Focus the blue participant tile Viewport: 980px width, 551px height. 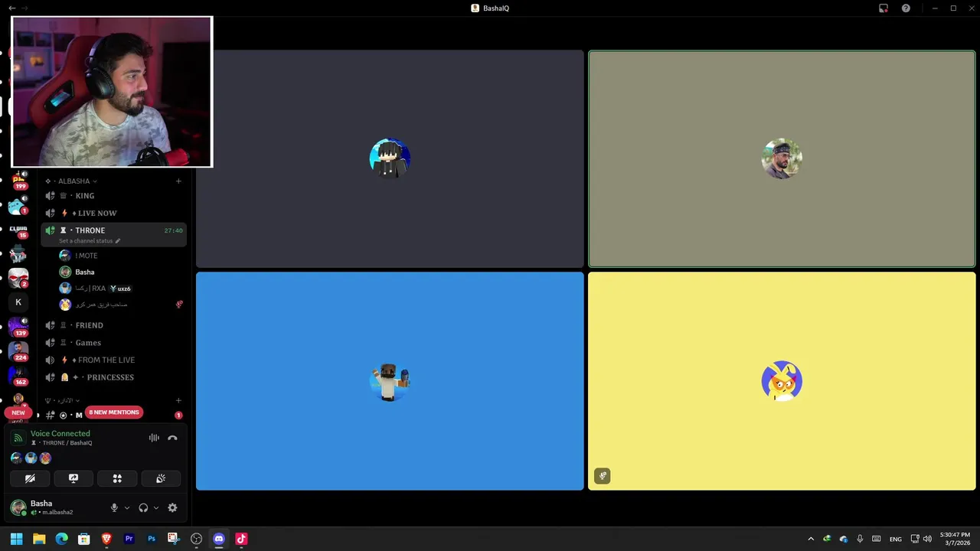tap(390, 381)
